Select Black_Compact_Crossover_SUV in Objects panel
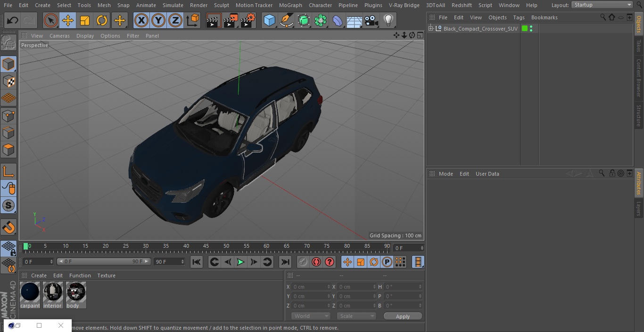 [x=480, y=29]
